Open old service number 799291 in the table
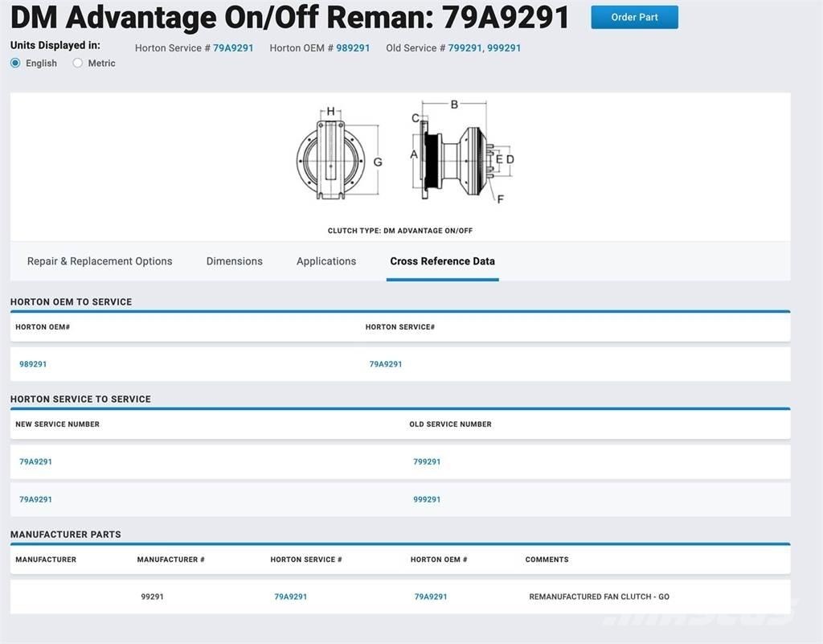The image size is (823, 644). [427, 461]
